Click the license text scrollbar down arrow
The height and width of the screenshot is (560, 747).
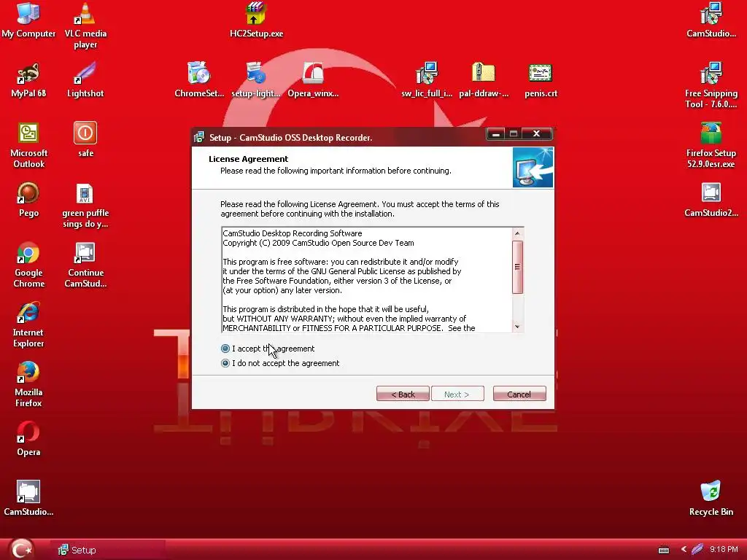pyautogui.click(x=517, y=327)
